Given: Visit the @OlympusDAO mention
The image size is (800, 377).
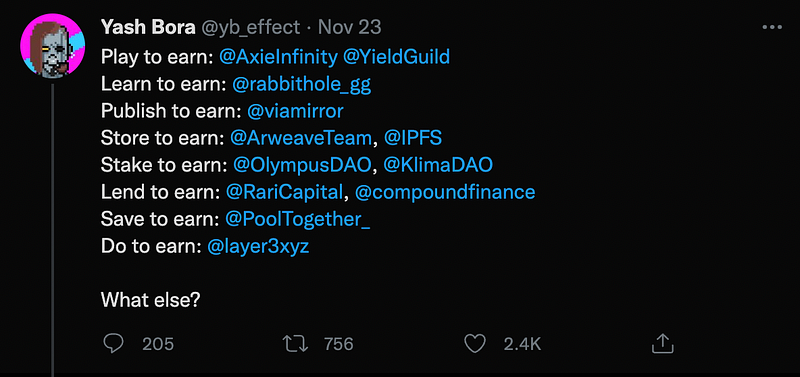Looking at the screenshot, I should pyautogui.click(x=302, y=165).
